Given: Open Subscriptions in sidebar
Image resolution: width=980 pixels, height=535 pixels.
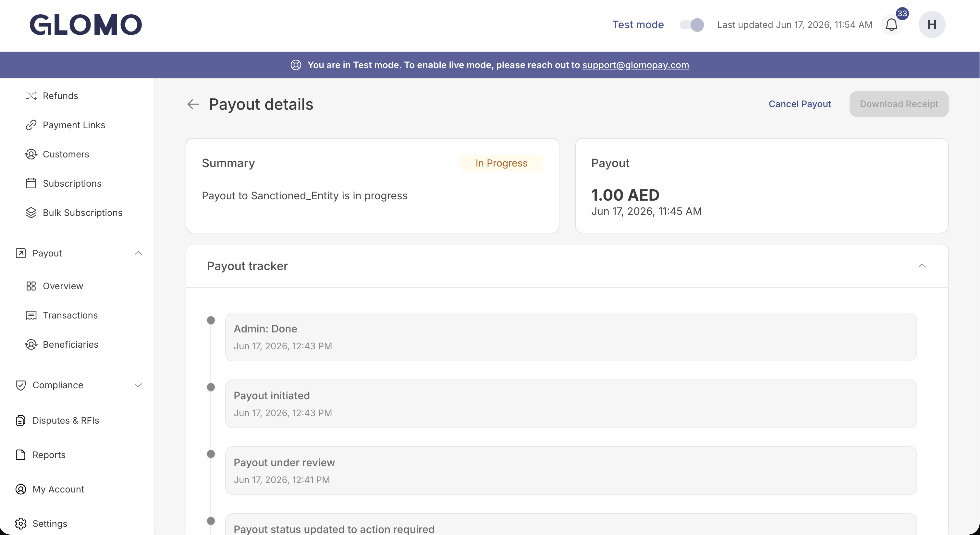Looking at the screenshot, I should (72, 183).
